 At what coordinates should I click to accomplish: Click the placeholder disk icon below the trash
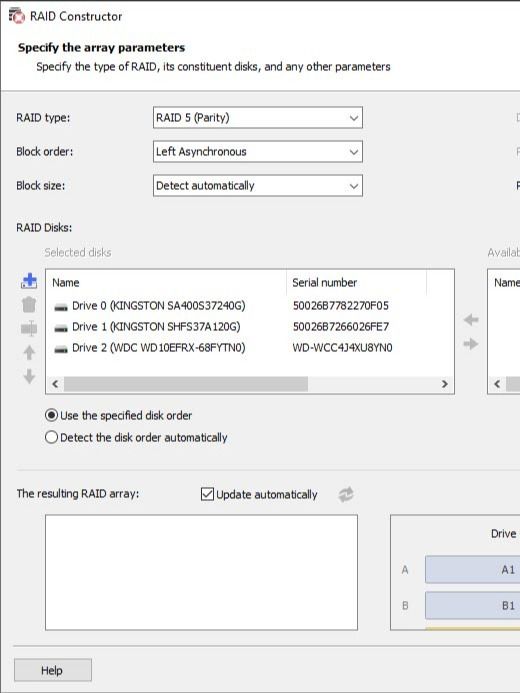click(29, 328)
